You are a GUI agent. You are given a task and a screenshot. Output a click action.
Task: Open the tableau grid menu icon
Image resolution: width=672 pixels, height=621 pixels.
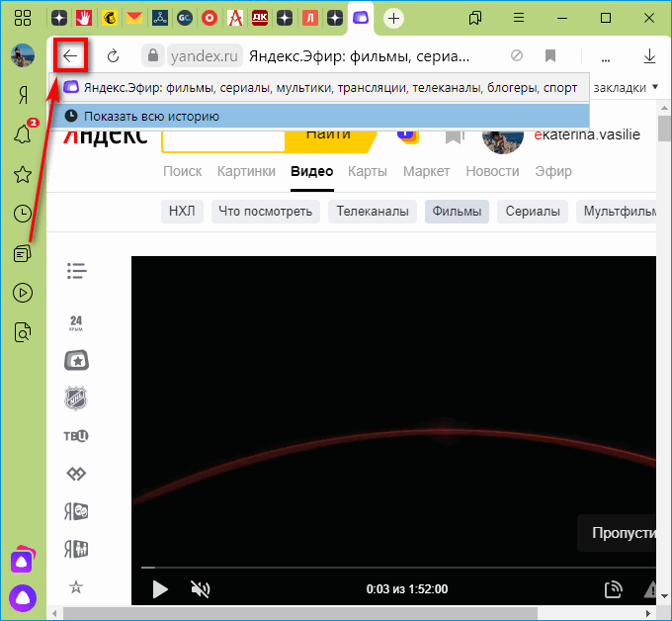pos(22,18)
